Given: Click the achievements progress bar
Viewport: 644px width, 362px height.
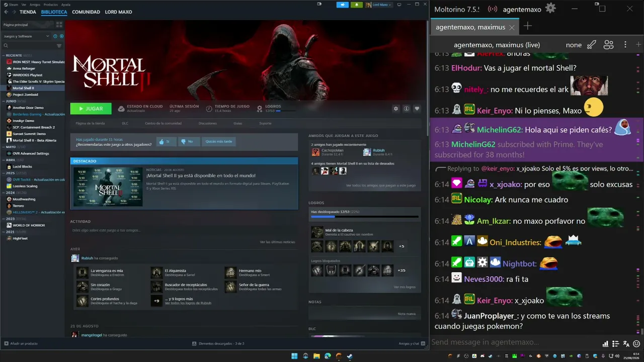Looking at the screenshot, I should point(365,217).
